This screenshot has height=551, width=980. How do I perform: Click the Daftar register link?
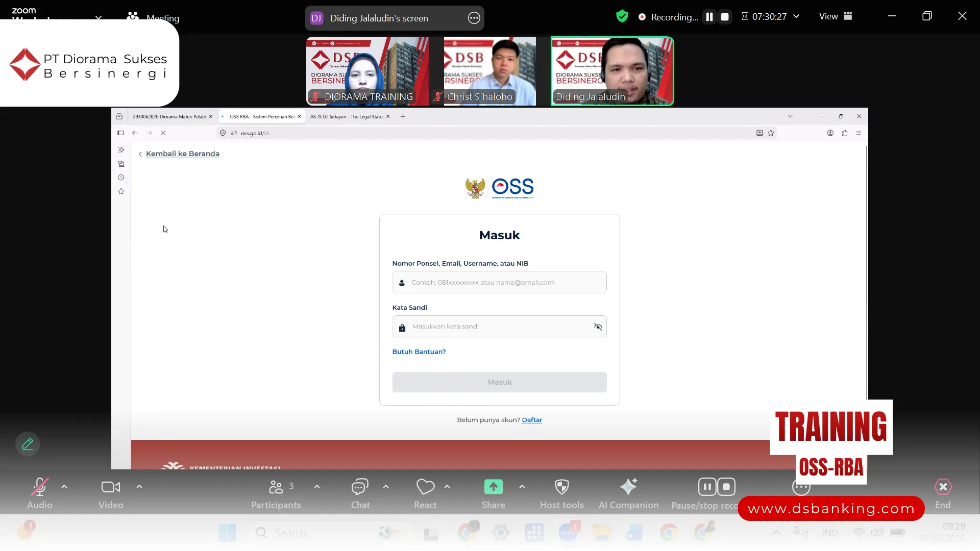coord(532,420)
